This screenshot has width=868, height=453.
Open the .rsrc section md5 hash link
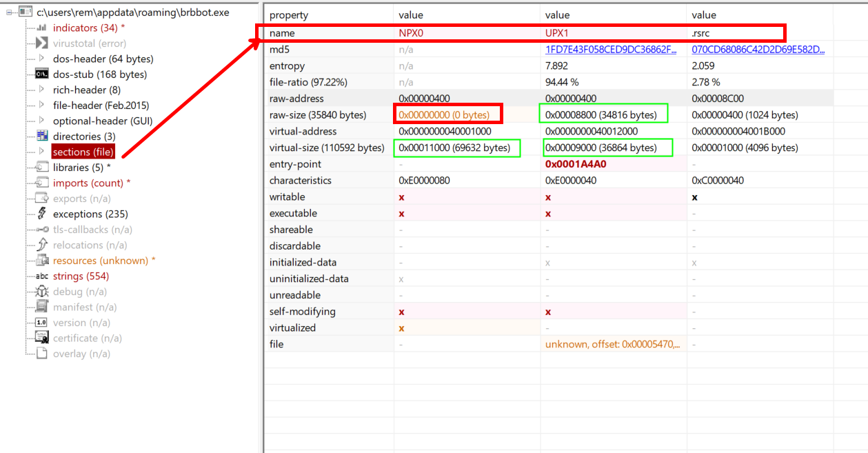(758, 50)
